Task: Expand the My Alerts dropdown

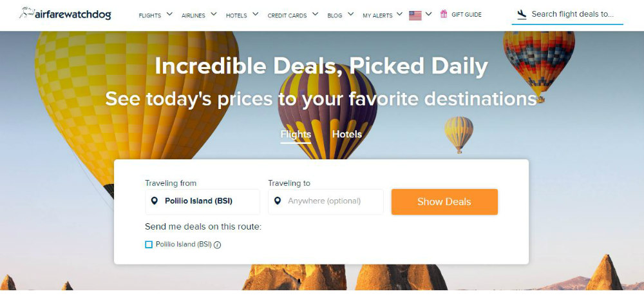Action: click(383, 15)
